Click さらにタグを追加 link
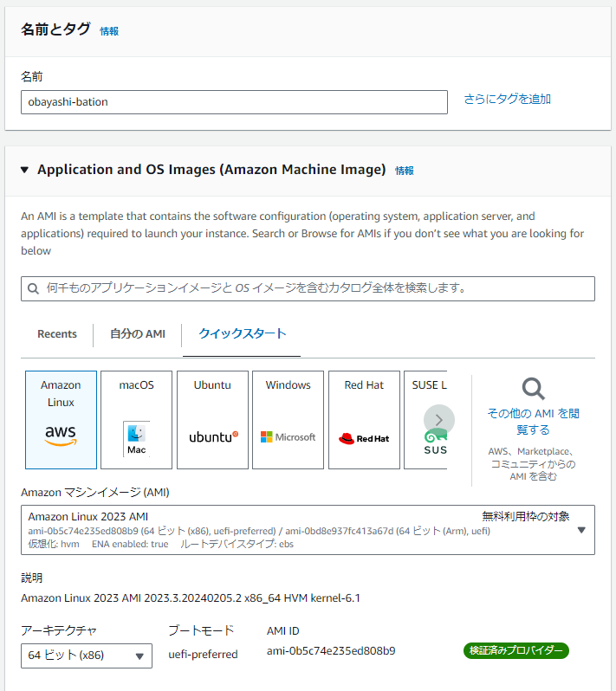Image resolution: width=616 pixels, height=691 pixels. [507, 100]
